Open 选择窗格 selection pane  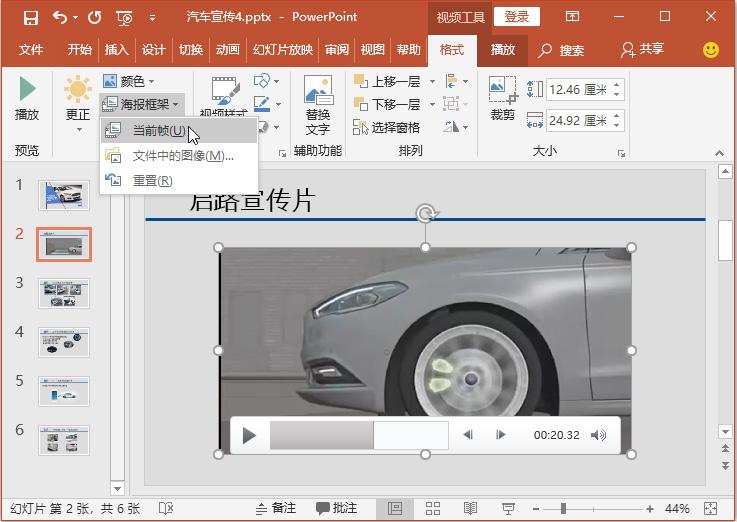click(386, 127)
